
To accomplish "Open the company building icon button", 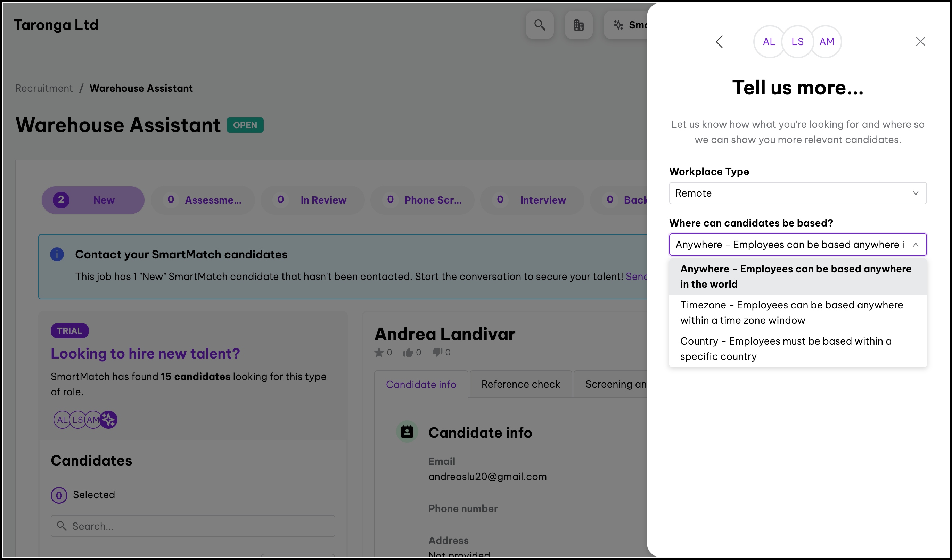I will click(x=578, y=25).
